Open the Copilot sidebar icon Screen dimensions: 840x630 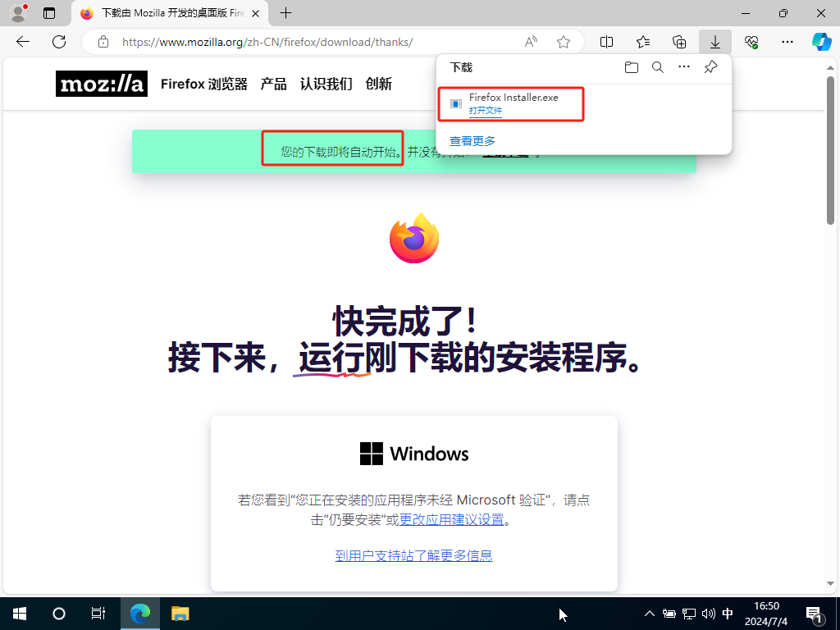tap(821, 42)
